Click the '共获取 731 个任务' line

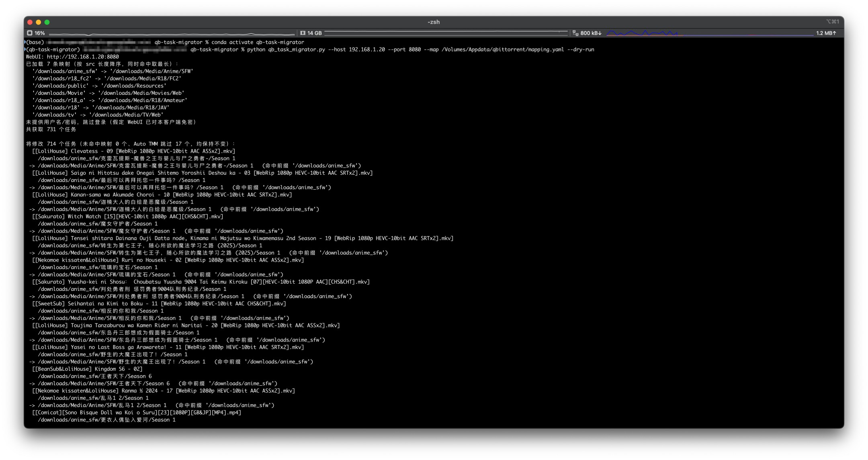(51, 129)
